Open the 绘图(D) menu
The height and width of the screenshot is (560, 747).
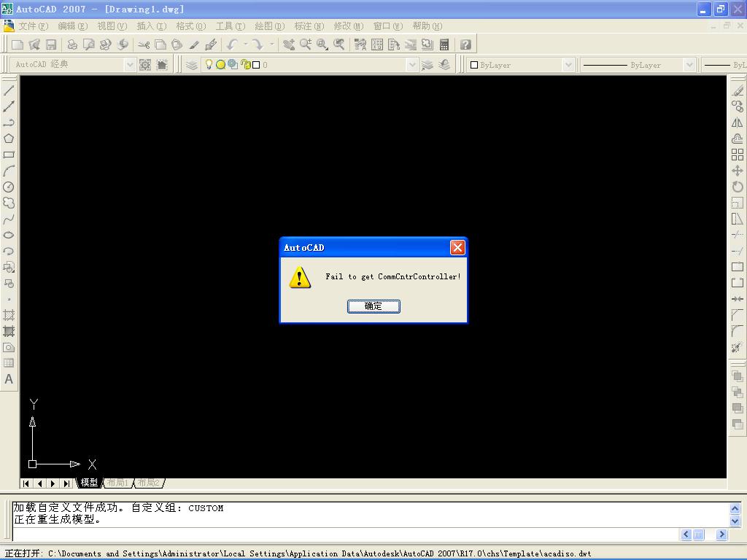point(270,26)
